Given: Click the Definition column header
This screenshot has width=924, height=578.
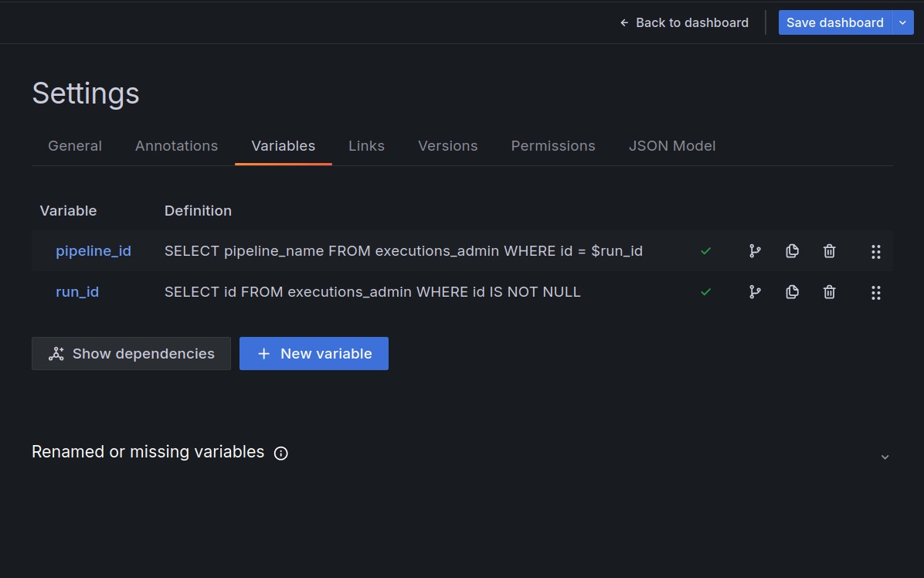Looking at the screenshot, I should pos(198,211).
